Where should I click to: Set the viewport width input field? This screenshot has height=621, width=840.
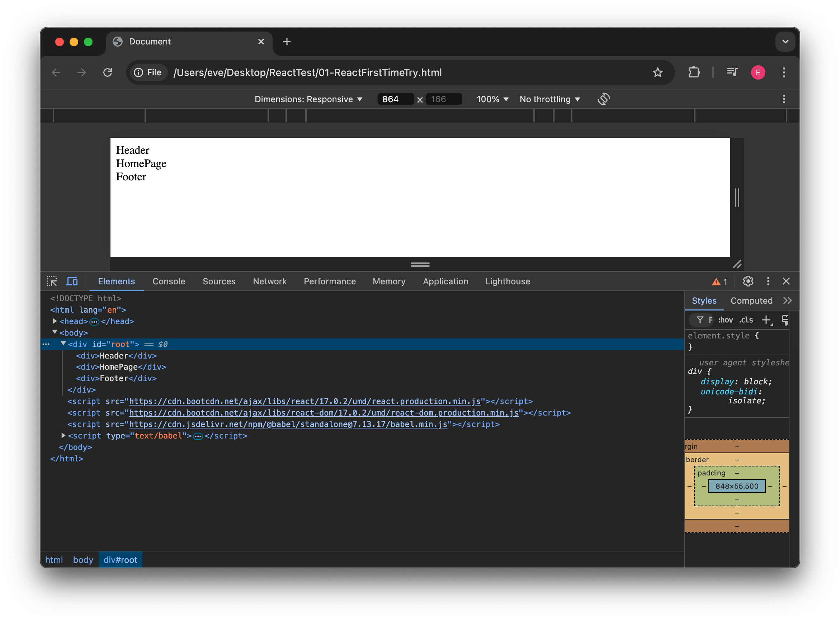click(395, 99)
